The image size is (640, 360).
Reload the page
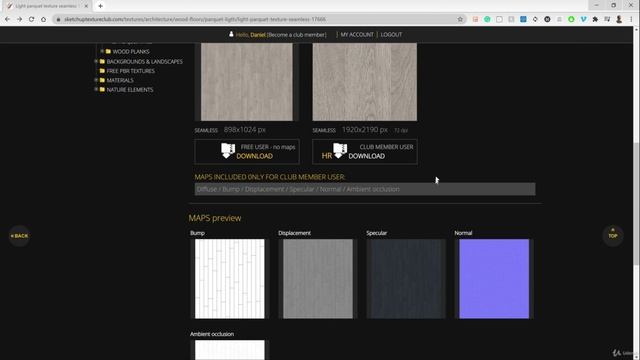[31, 19]
